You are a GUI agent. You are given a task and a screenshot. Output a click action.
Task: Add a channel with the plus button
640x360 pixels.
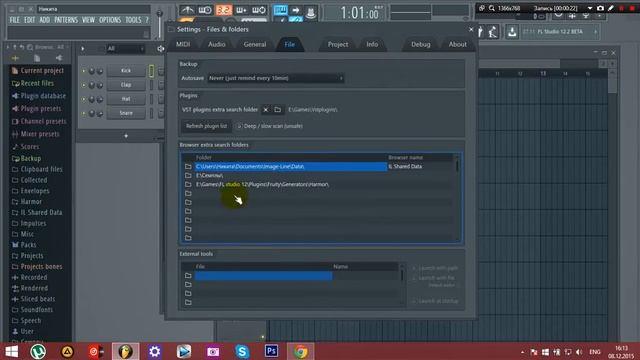(x=126, y=136)
